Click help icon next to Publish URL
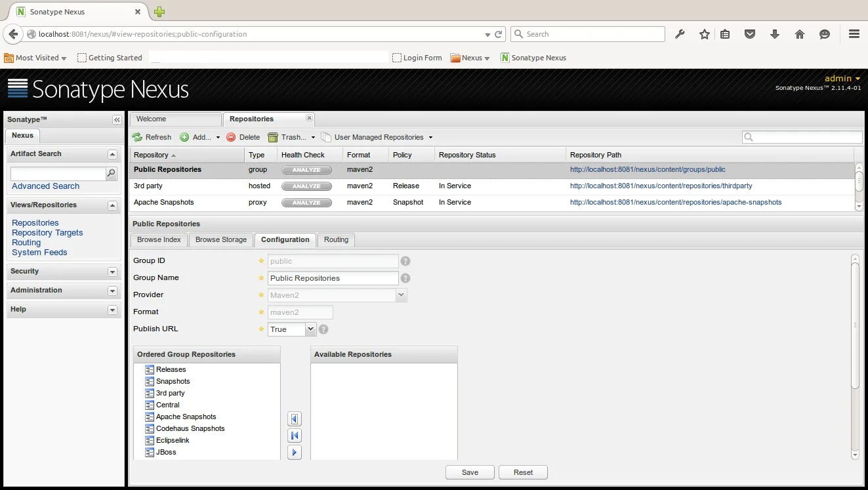Screen dimensions: 868x490 pos(323,329)
